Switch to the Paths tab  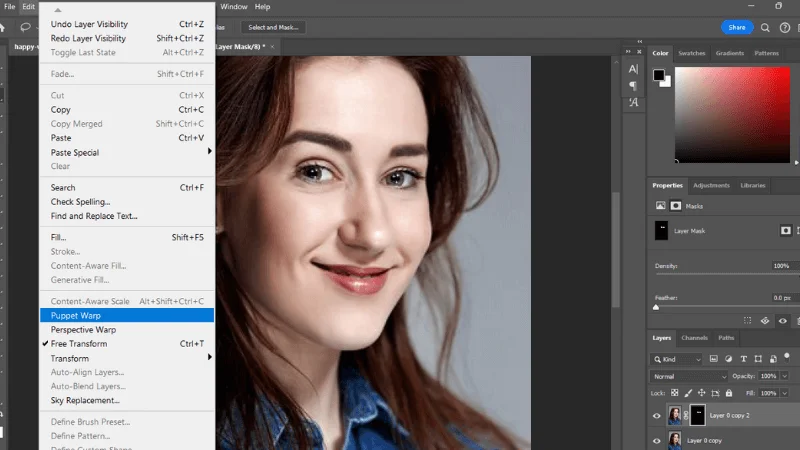click(x=726, y=338)
